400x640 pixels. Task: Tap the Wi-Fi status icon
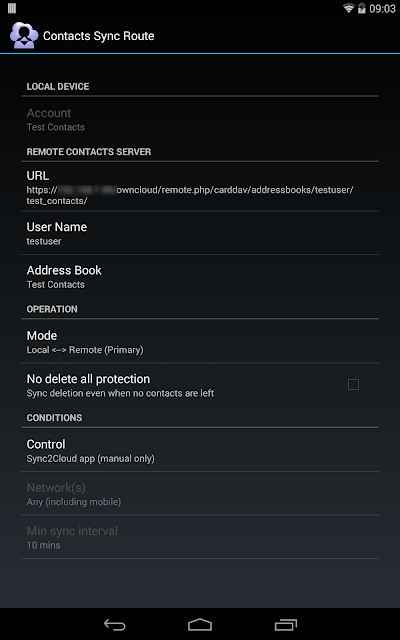349,8
